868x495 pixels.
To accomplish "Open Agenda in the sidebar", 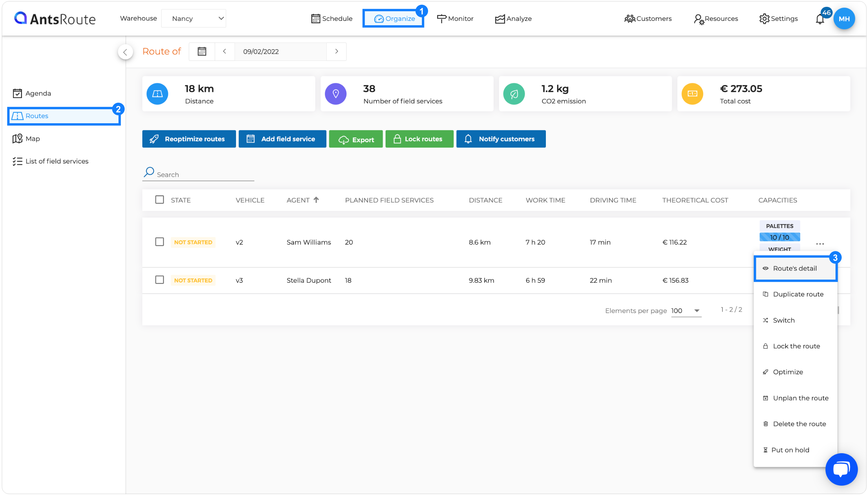I will click(32, 93).
